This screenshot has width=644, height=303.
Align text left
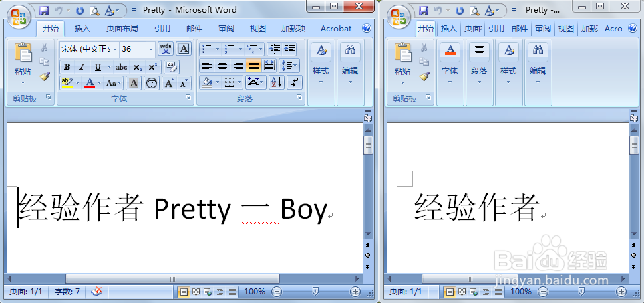pos(207,65)
